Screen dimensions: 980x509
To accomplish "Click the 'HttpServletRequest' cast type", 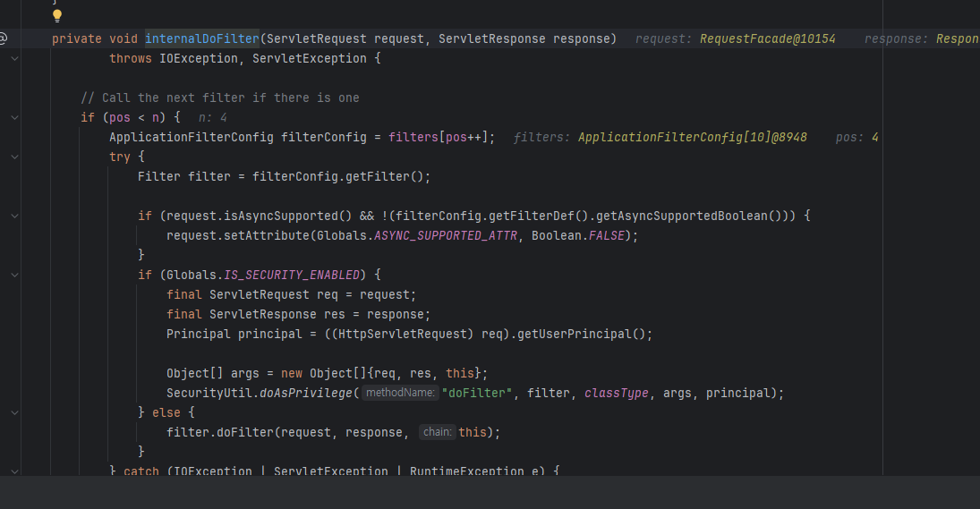I will pos(403,335).
